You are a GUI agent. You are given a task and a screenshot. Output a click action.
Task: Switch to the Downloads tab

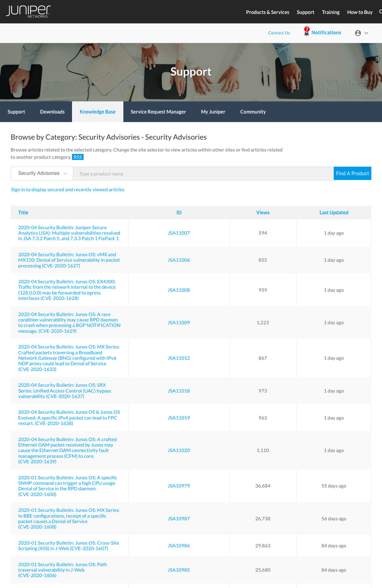coord(52,112)
